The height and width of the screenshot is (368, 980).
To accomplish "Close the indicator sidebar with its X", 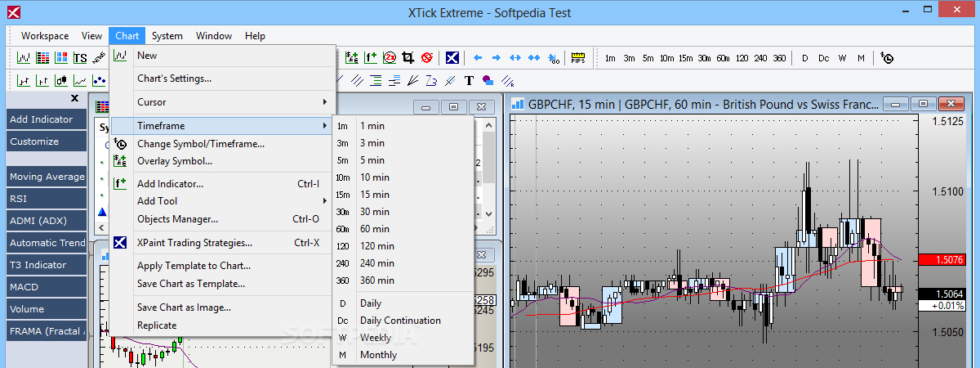I will click(x=75, y=98).
